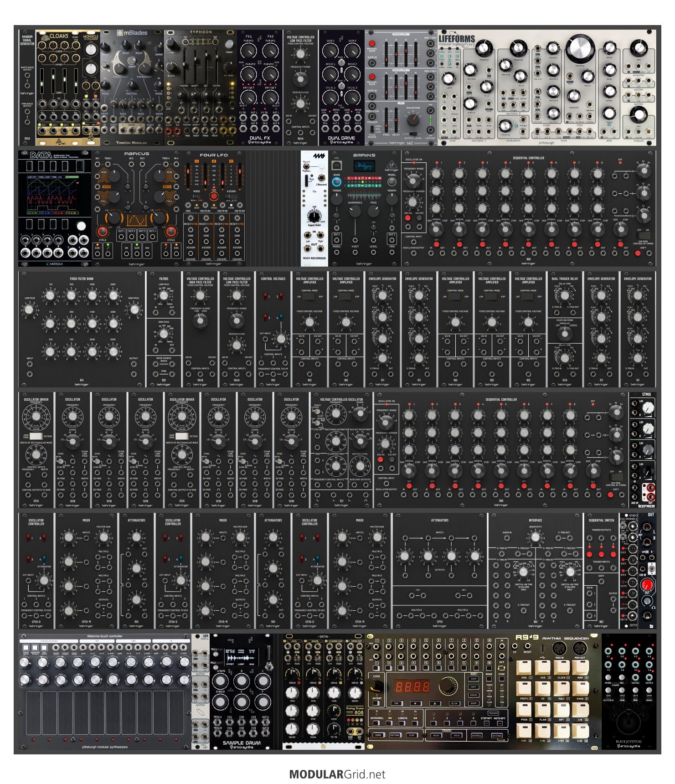
Task: Toggle the MODE switch on Four LFO
Action: (197, 197)
